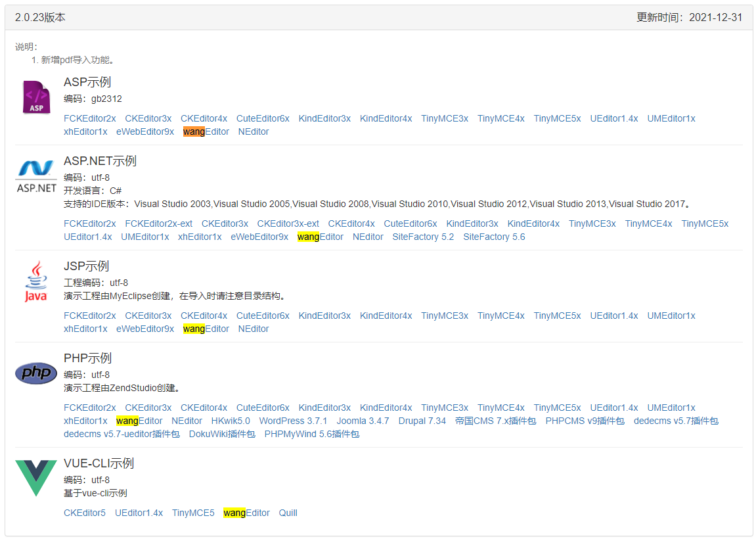The width and height of the screenshot is (756, 539).
Task: Open UEditor1.4x link in ASP.NET section
Action: [88, 237]
